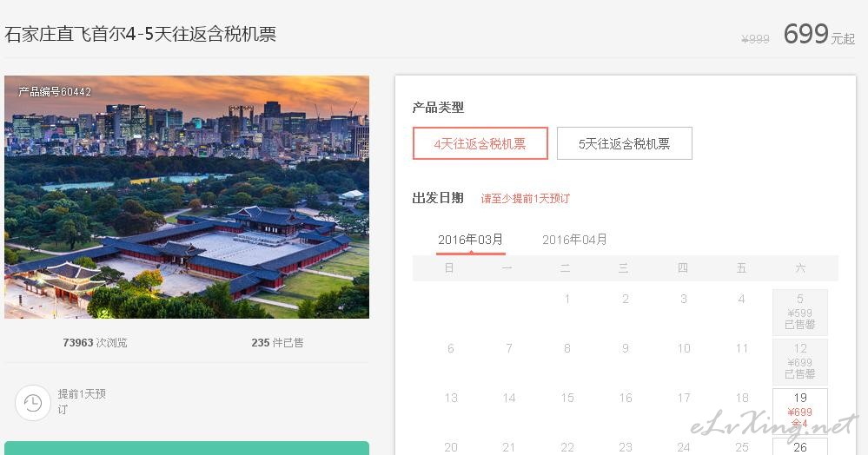Click calendar date 14 in March
This screenshot has height=455, width=868.
click(509, 398)
